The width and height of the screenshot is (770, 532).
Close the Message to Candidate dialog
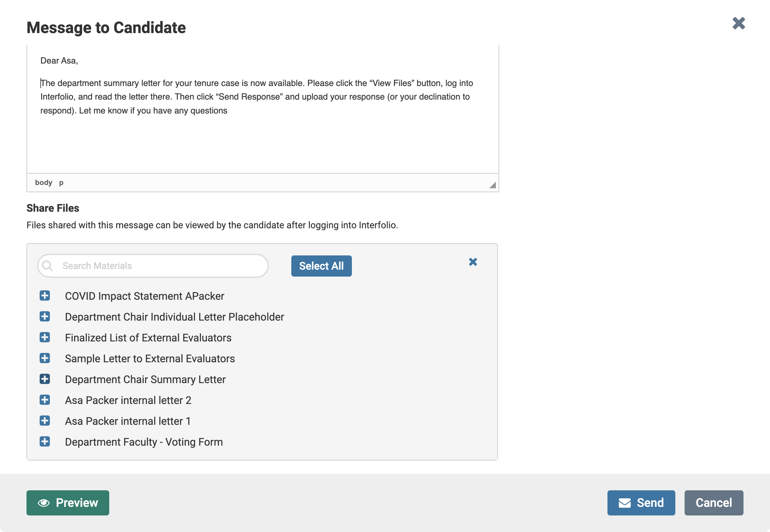[x=739, y=23]
